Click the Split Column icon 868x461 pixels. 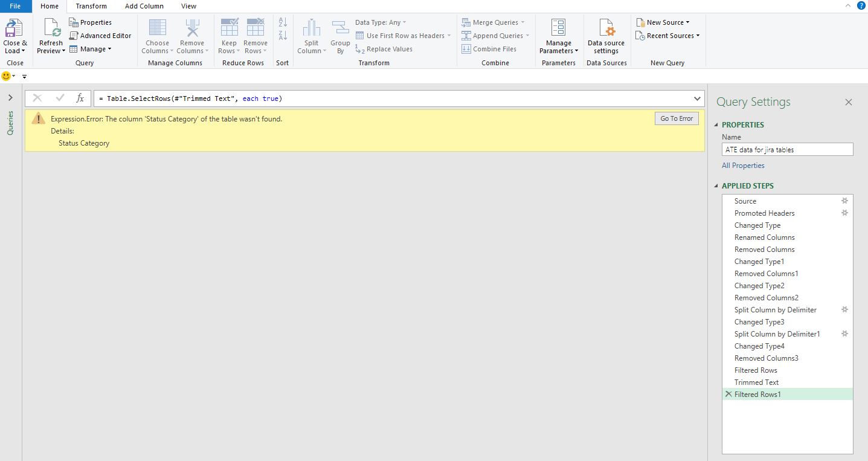pos(311,28)
